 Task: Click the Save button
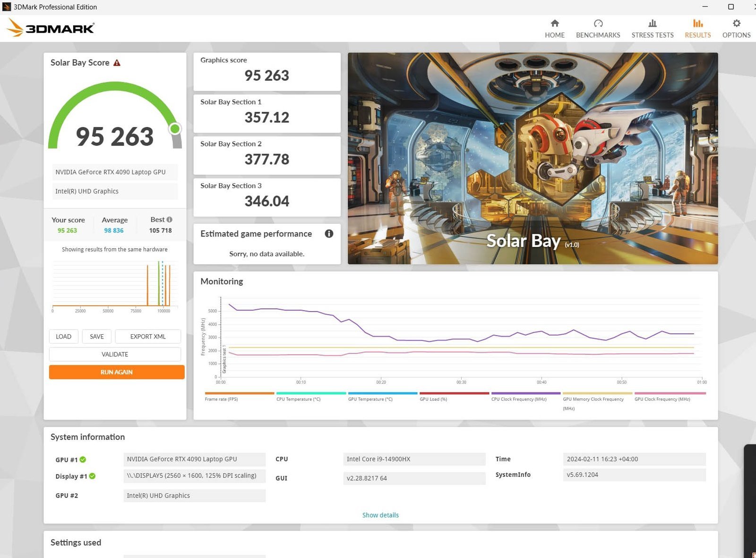point(96,337)
